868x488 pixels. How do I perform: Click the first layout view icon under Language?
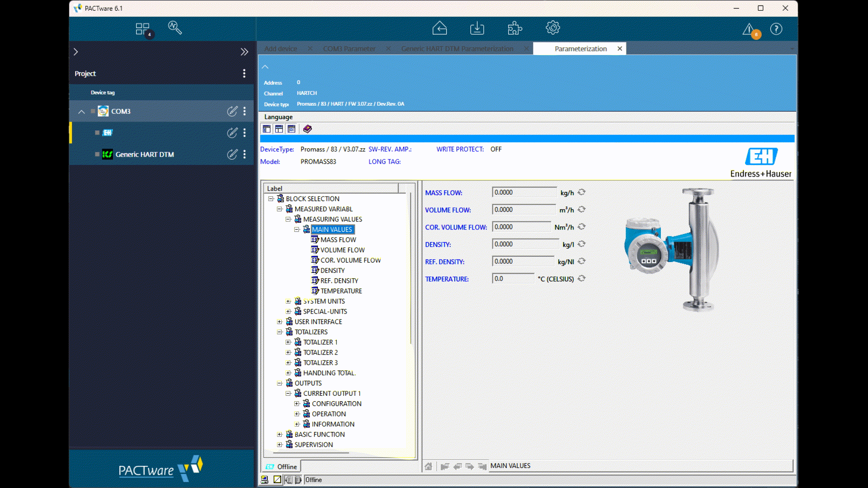[x=267, y=129]
